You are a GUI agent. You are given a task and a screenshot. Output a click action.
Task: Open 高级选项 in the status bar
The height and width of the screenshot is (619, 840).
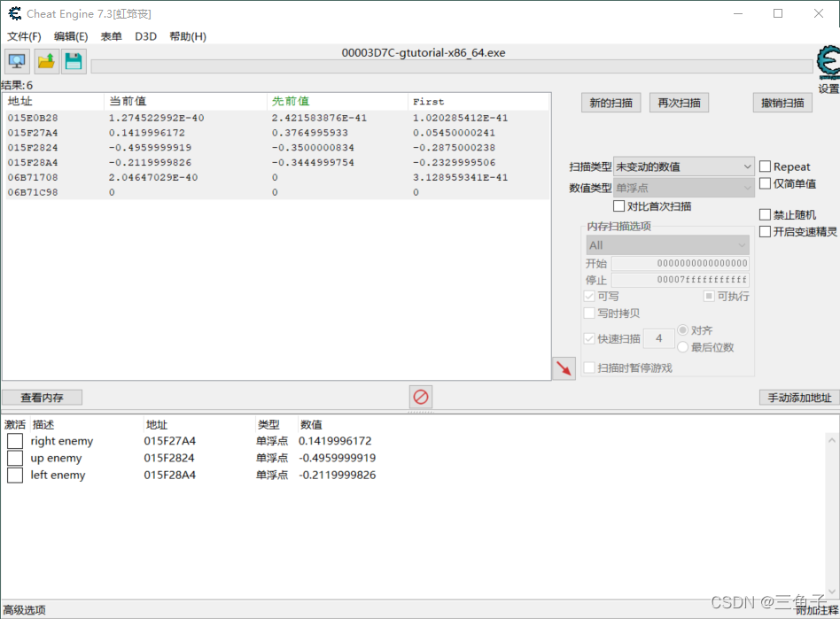24,610
